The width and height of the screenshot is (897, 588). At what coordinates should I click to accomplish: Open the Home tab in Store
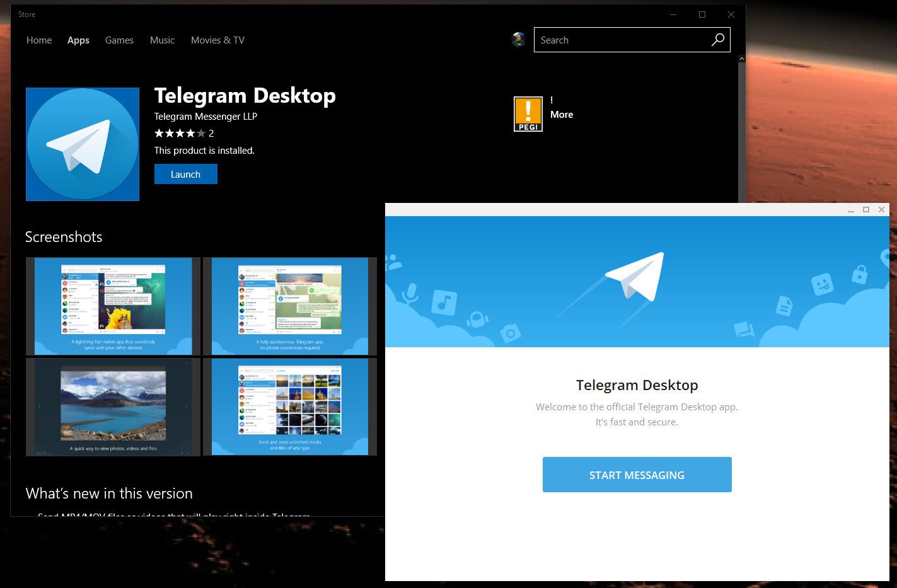pyautogui.click(x=39, y=40)
